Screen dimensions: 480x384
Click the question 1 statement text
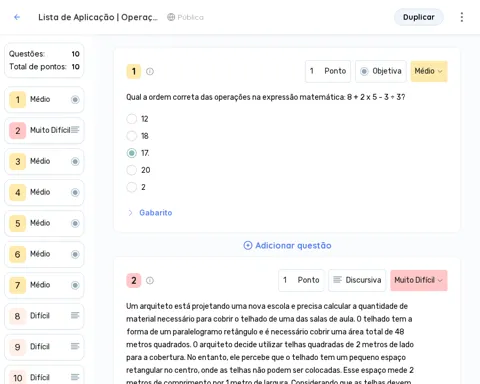point(265,97)
